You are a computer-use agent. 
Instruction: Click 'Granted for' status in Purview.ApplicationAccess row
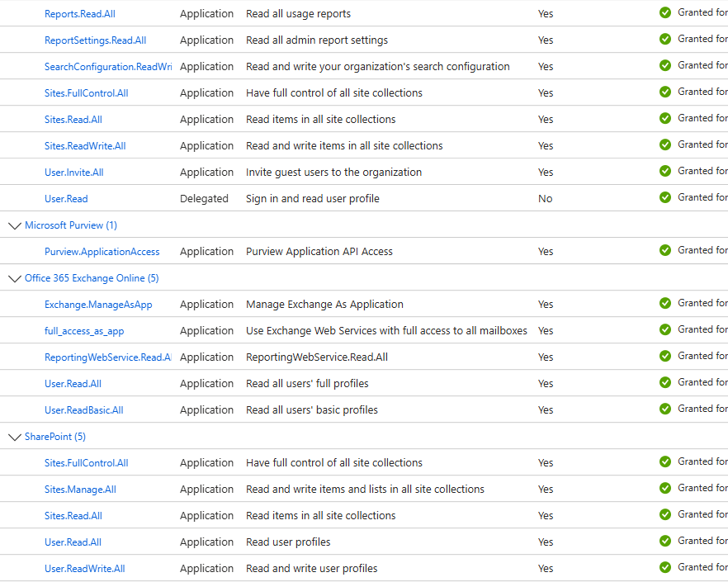click(702, 250)
